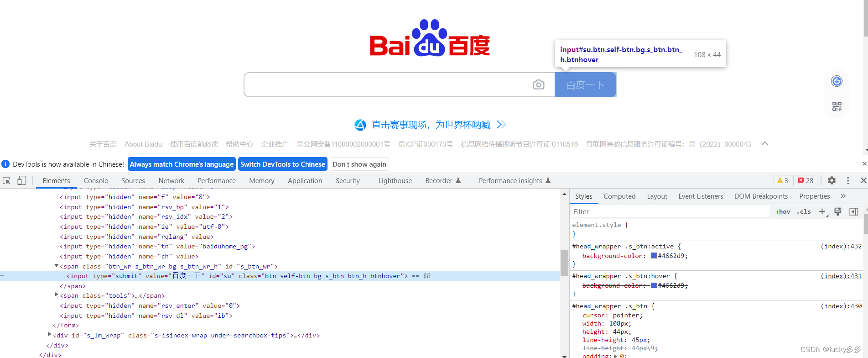Open the (index):430 source link
This screenshot has width=868, height=358.
click(841, 306)
